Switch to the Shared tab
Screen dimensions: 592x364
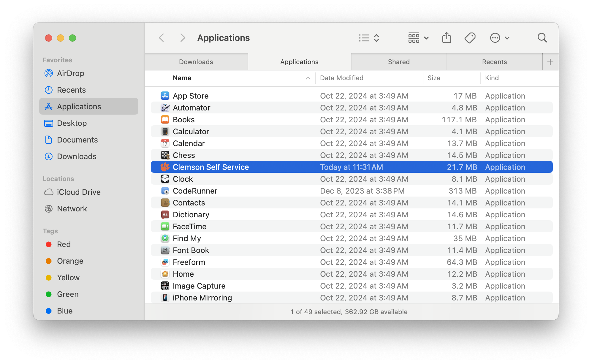(x=399, y=62)
